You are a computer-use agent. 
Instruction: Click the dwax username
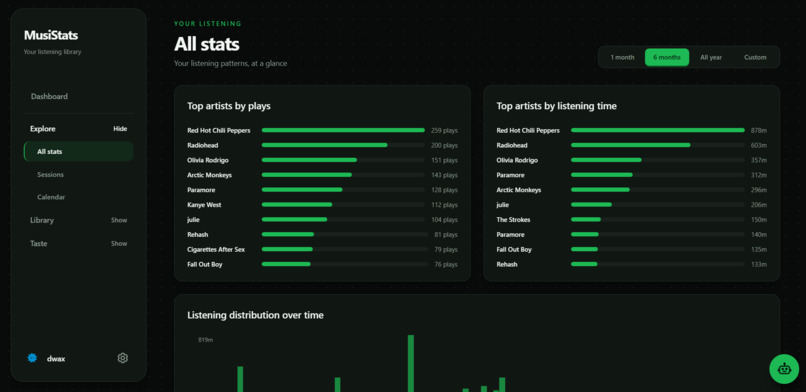[x=56, y=359]
